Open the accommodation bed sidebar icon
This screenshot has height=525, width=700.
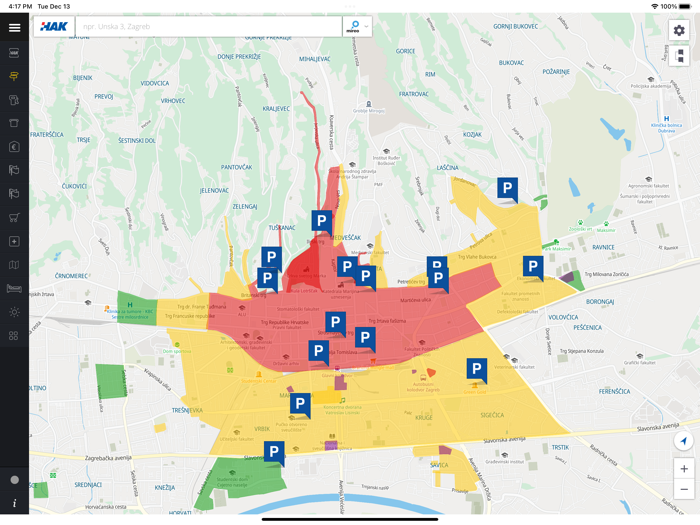point(14,288)
